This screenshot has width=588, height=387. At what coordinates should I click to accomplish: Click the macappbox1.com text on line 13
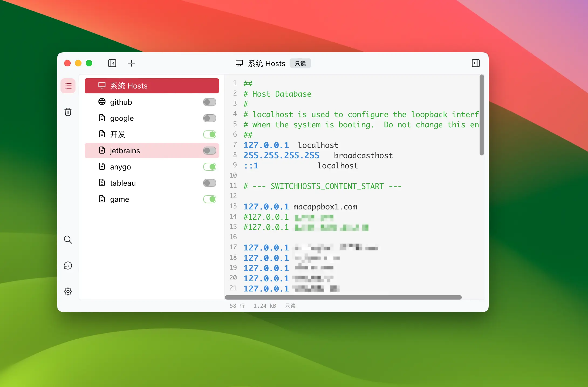coord(325,207)
